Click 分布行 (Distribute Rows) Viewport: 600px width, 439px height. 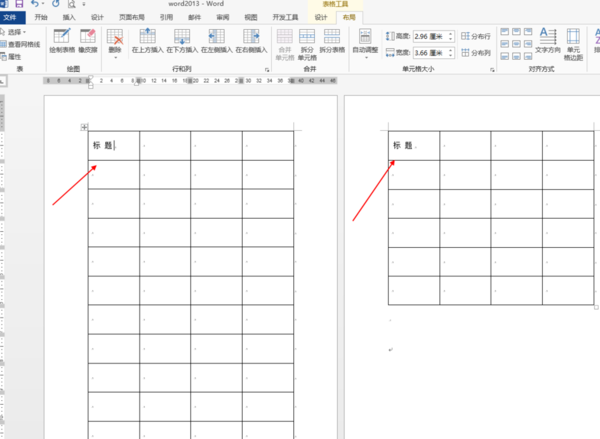click(x=476, y=36)
